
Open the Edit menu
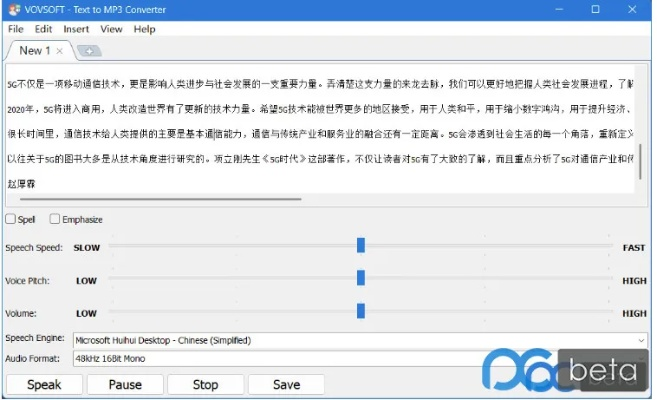pos(43,29)
